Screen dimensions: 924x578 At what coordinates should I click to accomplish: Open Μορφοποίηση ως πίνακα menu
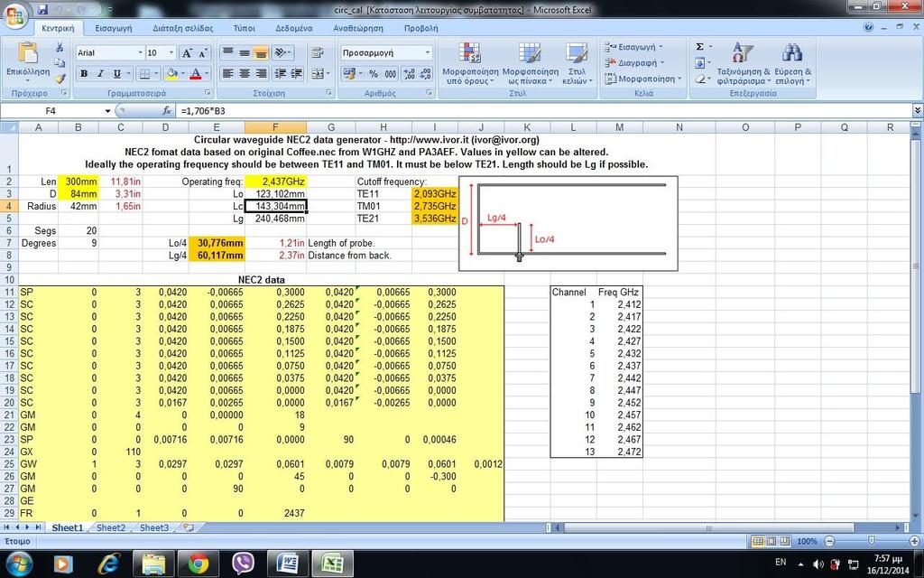(x=531, y=63)
